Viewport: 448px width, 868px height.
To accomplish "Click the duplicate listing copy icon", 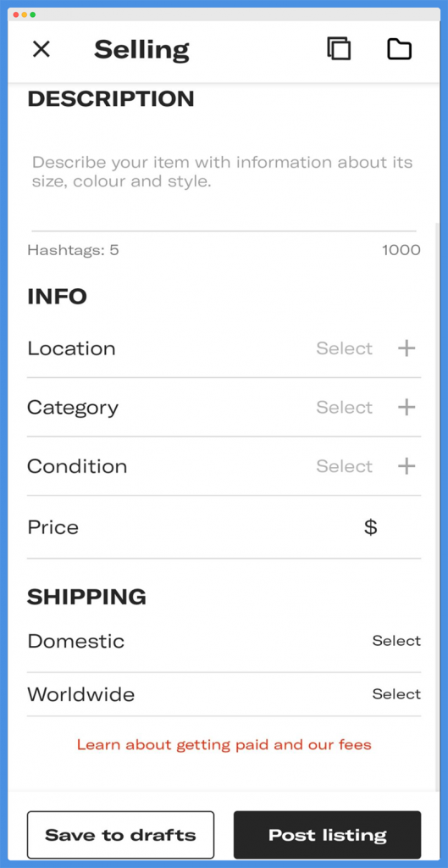I will pos(339,48).
